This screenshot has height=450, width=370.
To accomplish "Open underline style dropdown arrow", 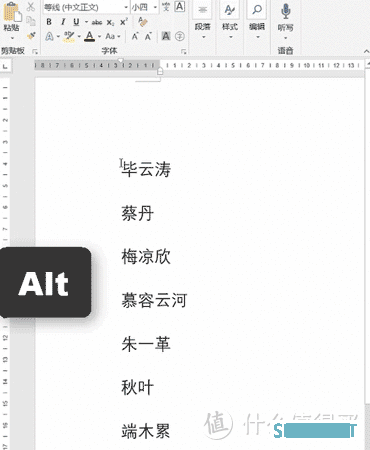I will click(x=86, y=22).
